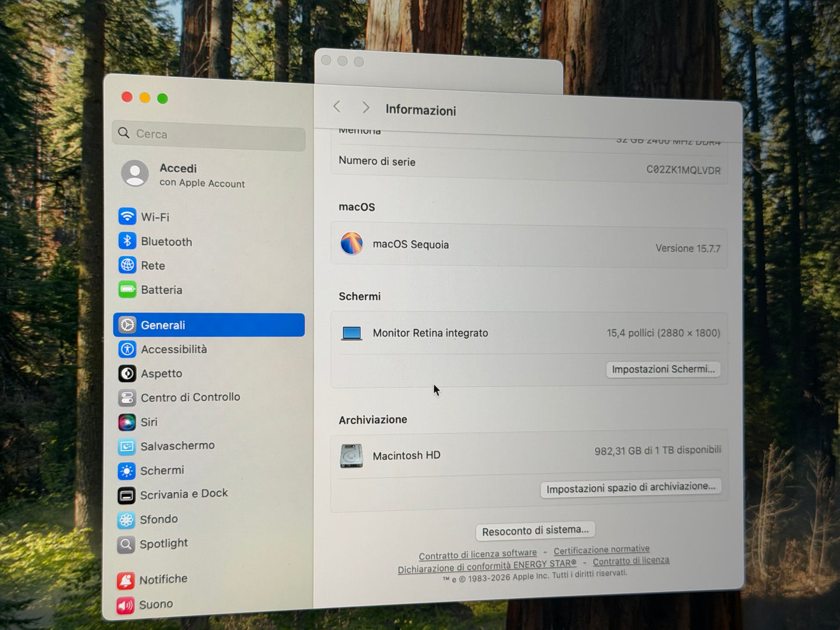Open Resoconto di sistema button
Screen dimensions: 840x630
(535, 531)
